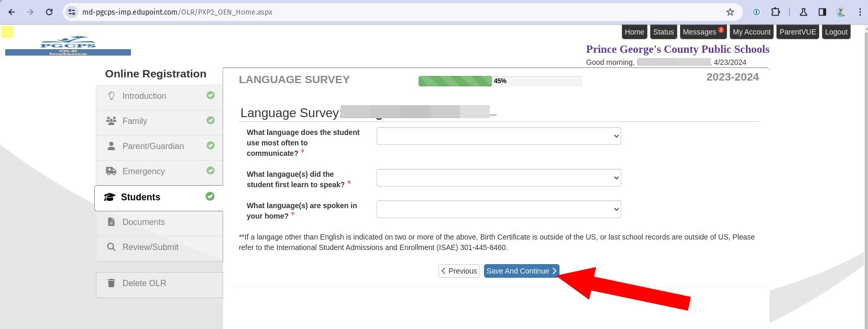Viewport: 868px width, 329px height.
Task: Open the Students section tab
Action: coord(140,197)
